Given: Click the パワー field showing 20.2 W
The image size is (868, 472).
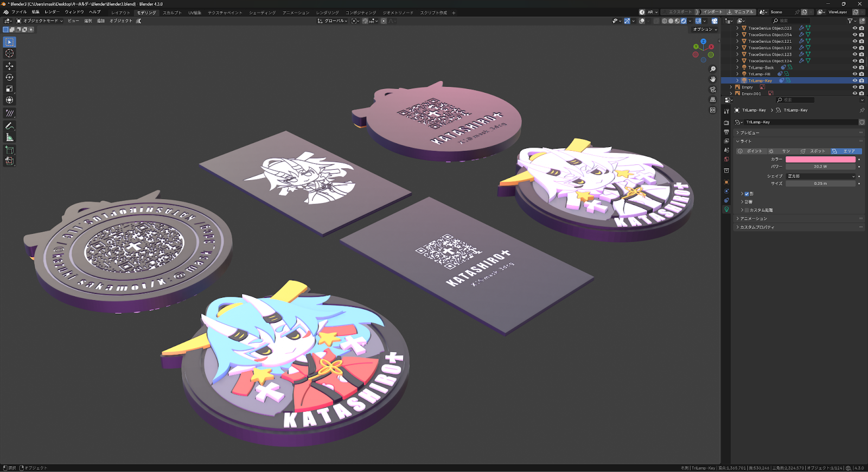Looking at the screenshot, I should click(820, 167).
